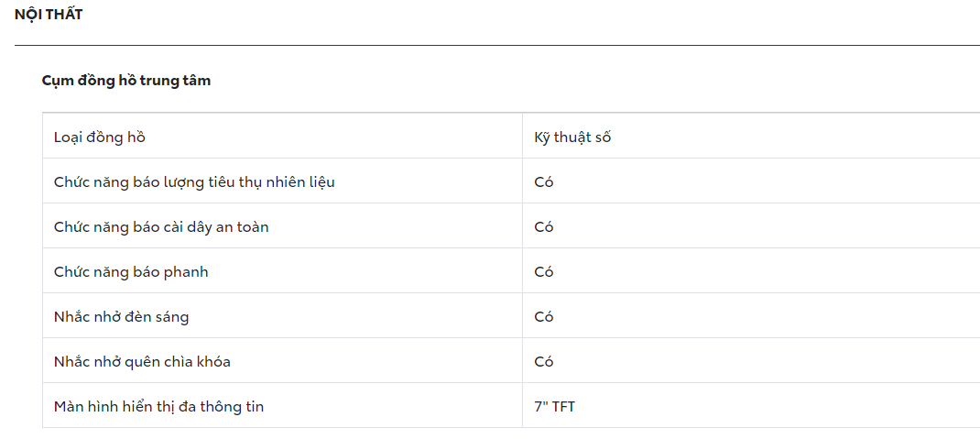The width and height of the screenshot is (980, 439).
Task: Click Có value in seatbelt warning row
Action: pyautogui.click(x=544, y=227)
